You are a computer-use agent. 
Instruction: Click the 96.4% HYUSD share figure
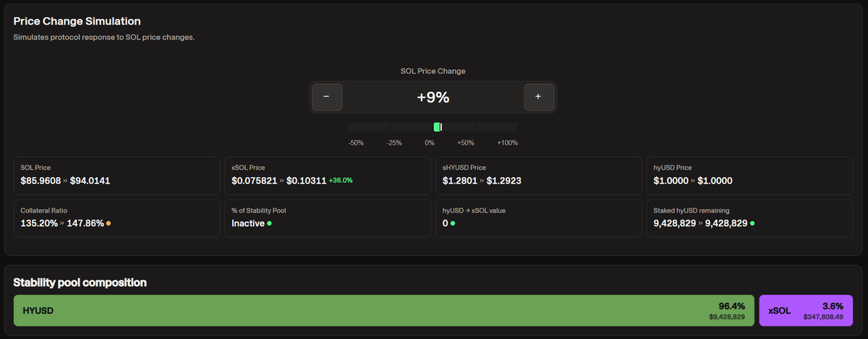click(x=731, y=306)
